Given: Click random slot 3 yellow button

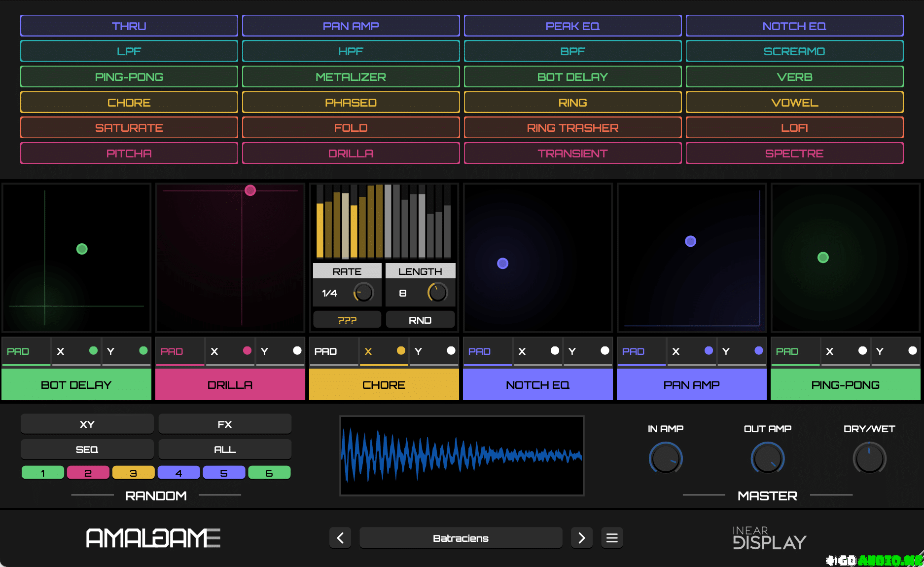Looking at the screenshot, I should point(133,473).
